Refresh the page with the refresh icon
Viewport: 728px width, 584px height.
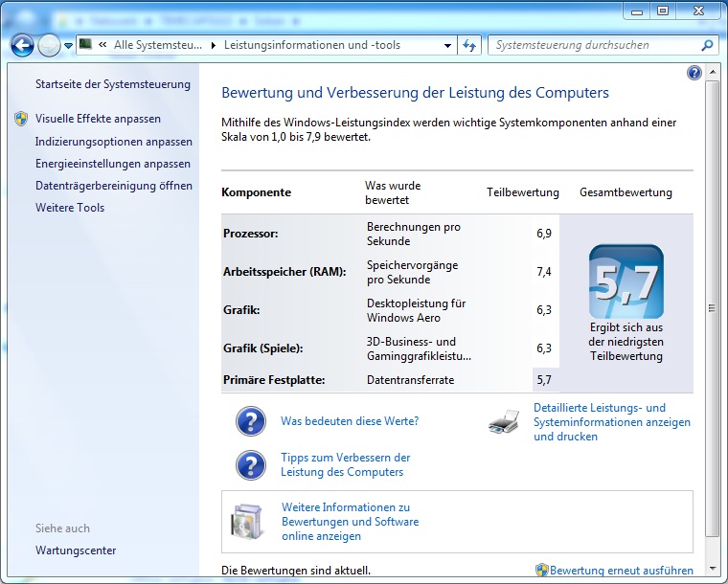[x=470, y=45]
